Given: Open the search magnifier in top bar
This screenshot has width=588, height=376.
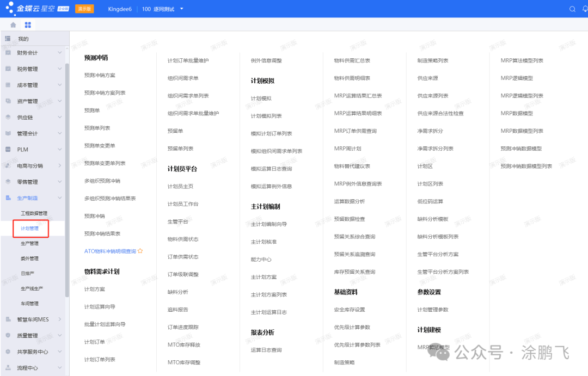Looking at the screenshot, I should coord(572,9).
